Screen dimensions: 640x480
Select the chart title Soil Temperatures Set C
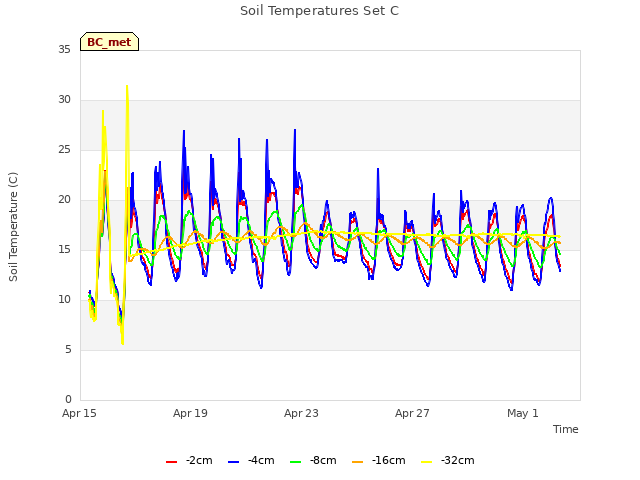click(x=319, y=11)
